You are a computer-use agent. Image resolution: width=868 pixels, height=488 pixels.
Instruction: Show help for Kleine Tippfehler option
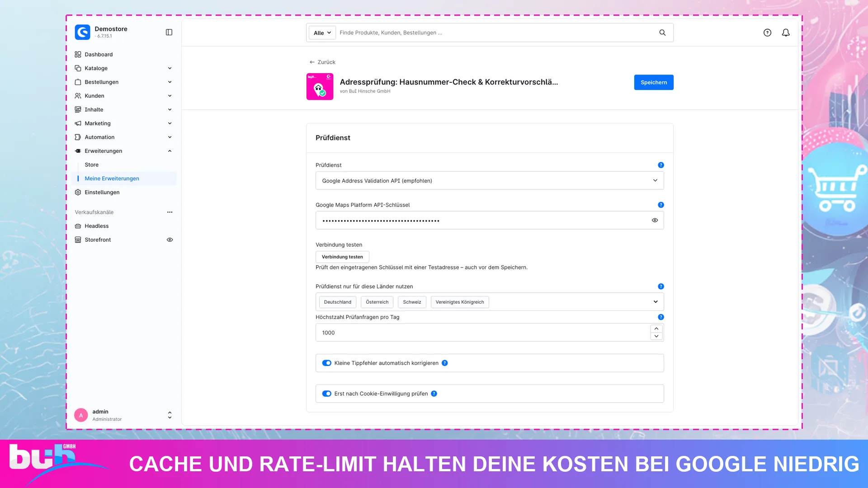pos(445,363)
